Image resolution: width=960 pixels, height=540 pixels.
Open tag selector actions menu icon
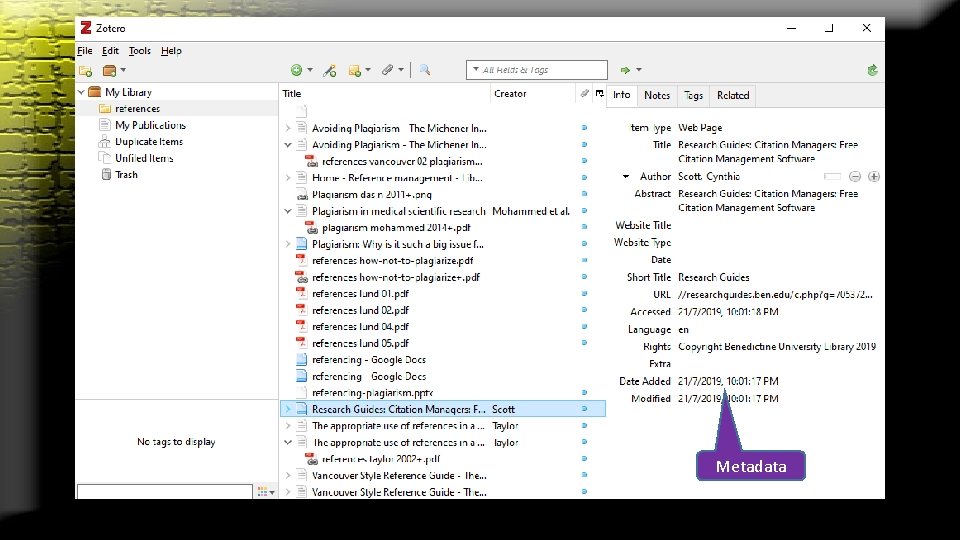tap(266, 492)
